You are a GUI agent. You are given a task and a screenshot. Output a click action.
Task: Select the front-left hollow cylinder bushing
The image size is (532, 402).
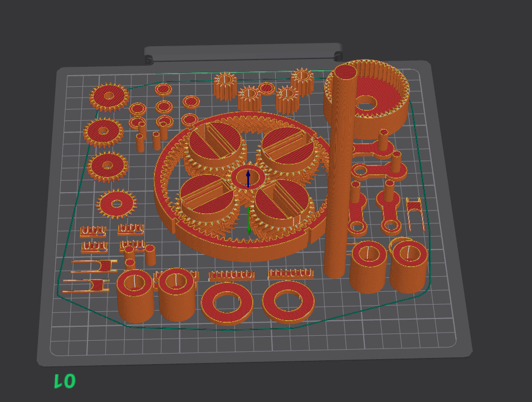click(x=134, y=295)
